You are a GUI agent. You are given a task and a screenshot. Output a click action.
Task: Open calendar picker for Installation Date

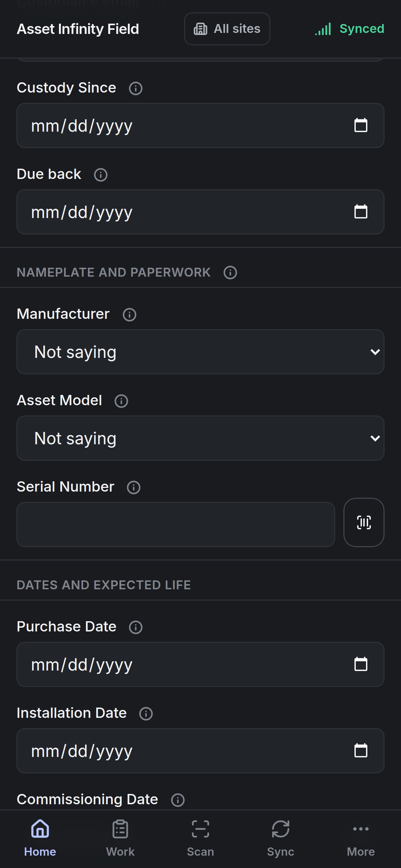point(361,751)
